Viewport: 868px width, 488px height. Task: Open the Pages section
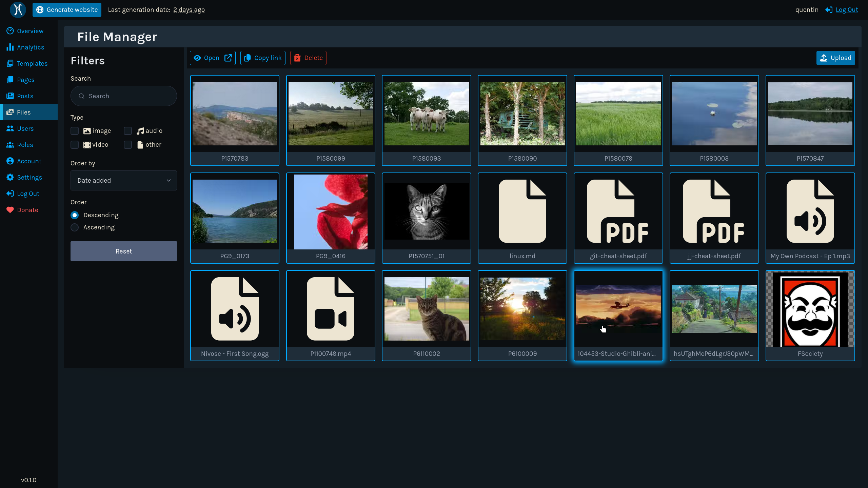click(25, 80)
